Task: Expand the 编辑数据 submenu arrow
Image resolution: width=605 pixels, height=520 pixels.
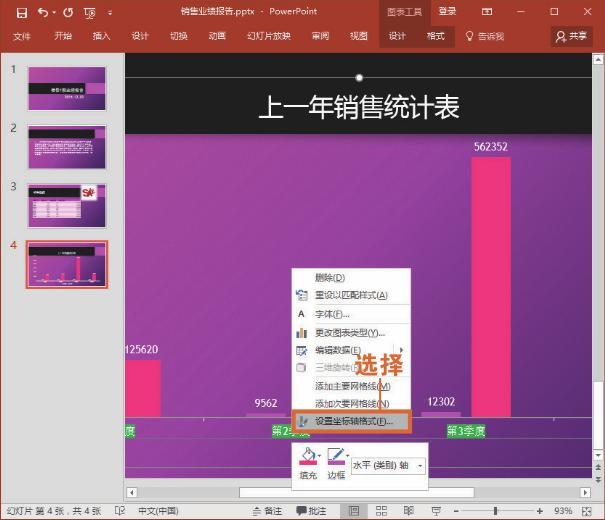Action: (x=402, y=350)
